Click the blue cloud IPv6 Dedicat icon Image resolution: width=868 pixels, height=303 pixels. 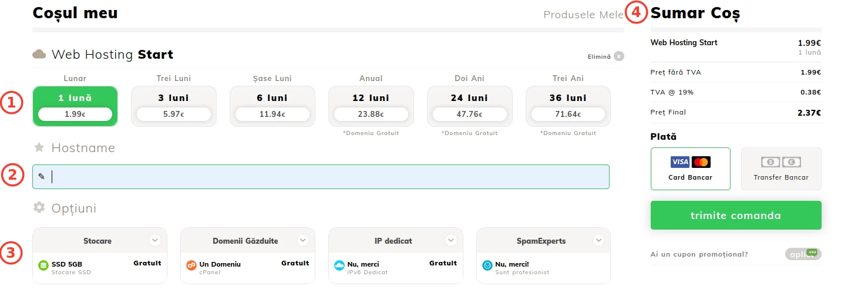[x=339, y=265]
